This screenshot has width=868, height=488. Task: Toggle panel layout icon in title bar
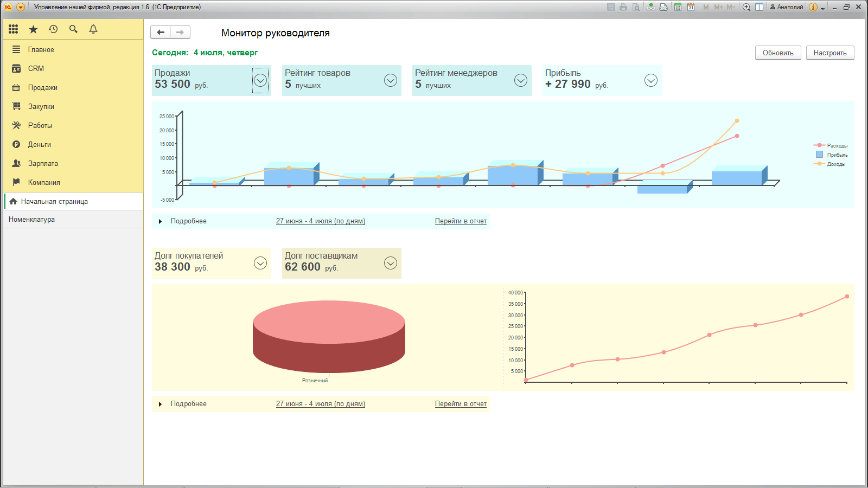(x=759, y=7)
